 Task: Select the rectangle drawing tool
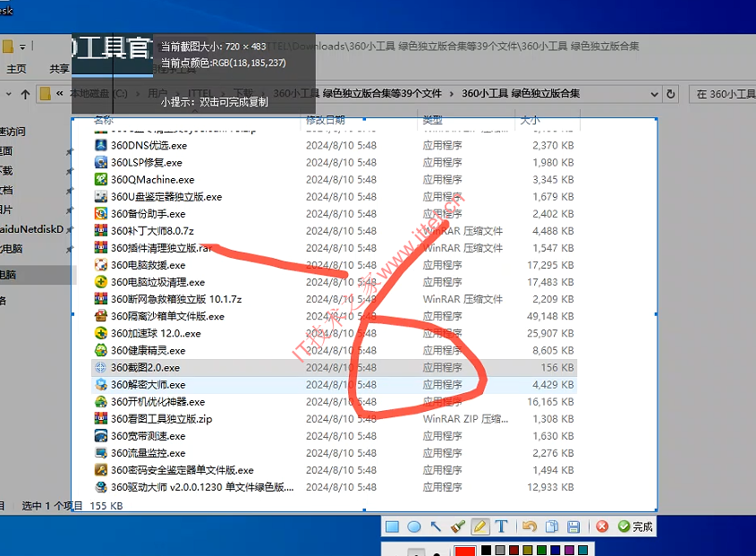pos(392,526)
